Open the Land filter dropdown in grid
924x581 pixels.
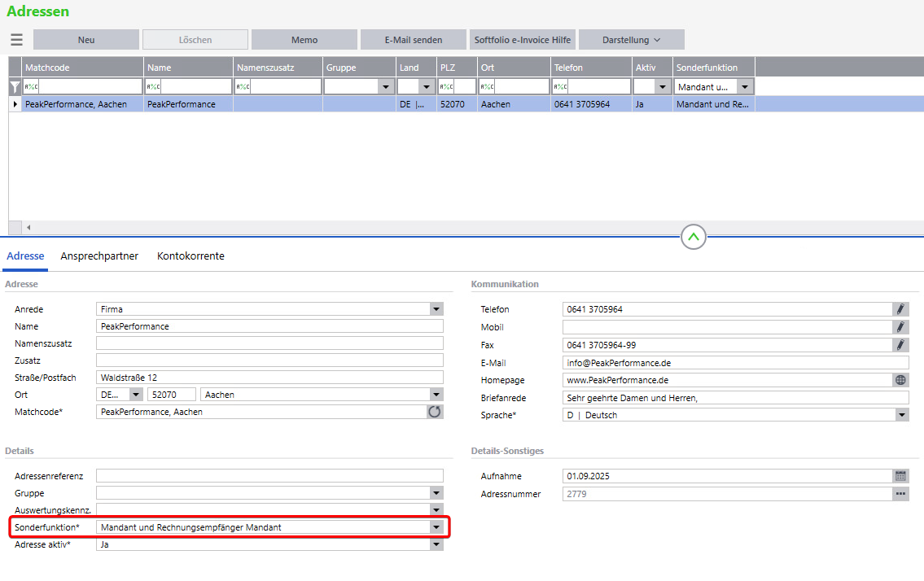pos(427,87)
